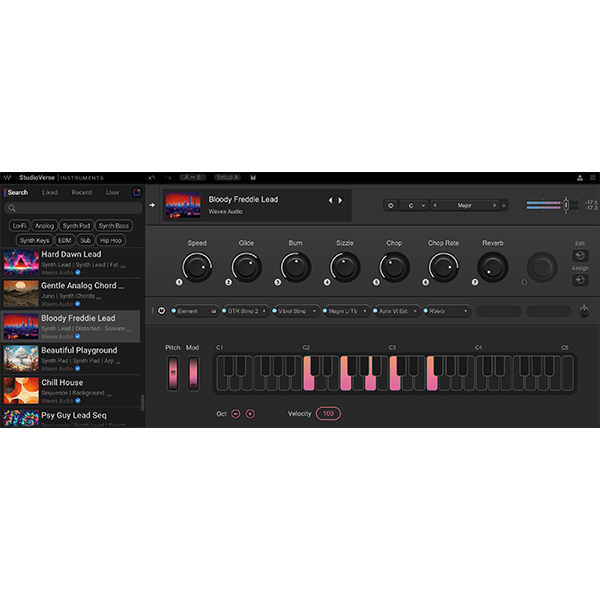600x600 pixels.
Task: Toggle the RVerb slot bypass dot
Action: pyautogui.click(x=426, y=311)
